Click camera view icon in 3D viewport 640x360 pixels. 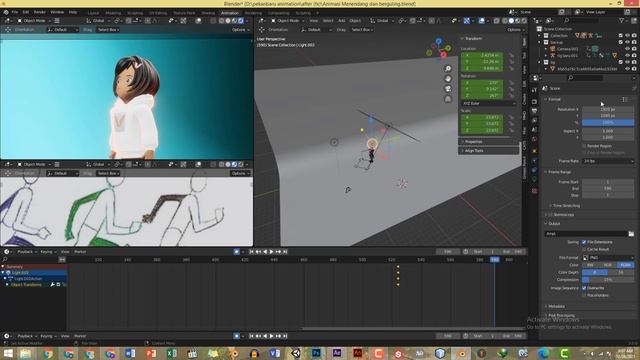click(448, 89)
